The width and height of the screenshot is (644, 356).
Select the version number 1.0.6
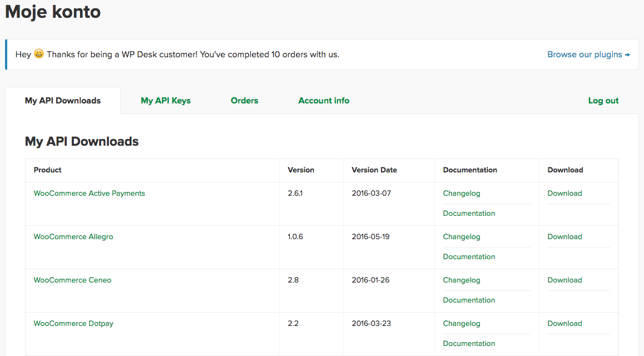295,237
